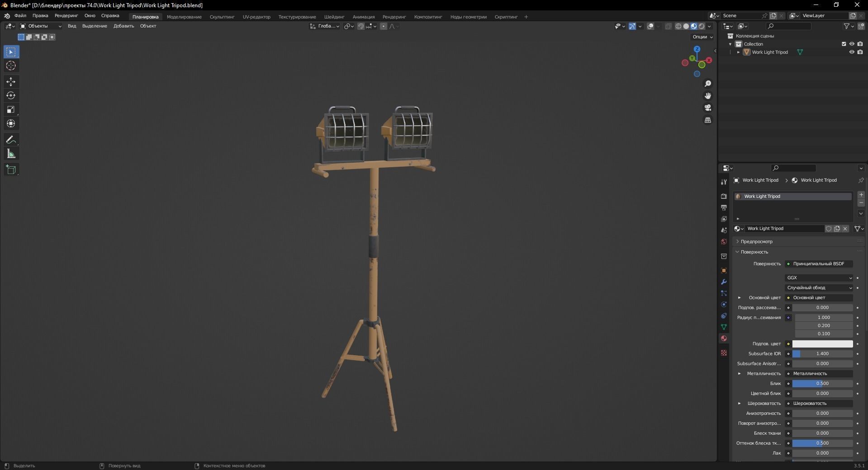Toggle viewport gizmos display button
Viewport: 868px width, 470px height.
coord(632,26)
